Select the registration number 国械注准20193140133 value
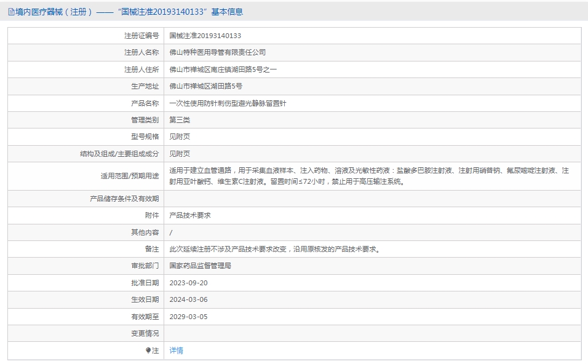 click(x=205, y=36)
